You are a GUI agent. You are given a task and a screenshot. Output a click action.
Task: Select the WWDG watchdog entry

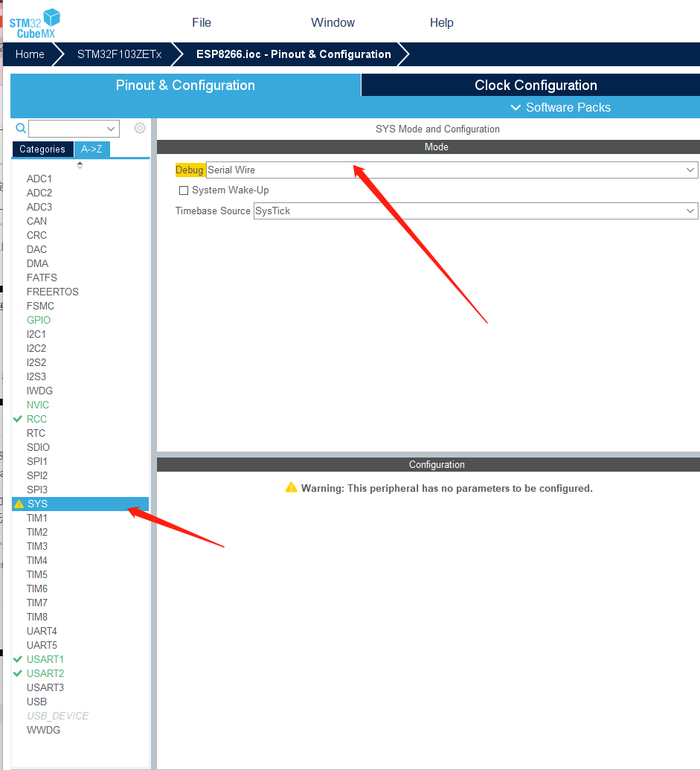coord(43,731)
